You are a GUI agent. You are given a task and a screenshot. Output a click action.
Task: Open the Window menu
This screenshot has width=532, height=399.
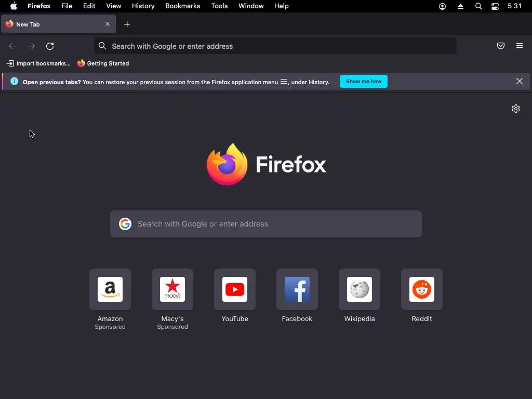[x=251, y=6]
